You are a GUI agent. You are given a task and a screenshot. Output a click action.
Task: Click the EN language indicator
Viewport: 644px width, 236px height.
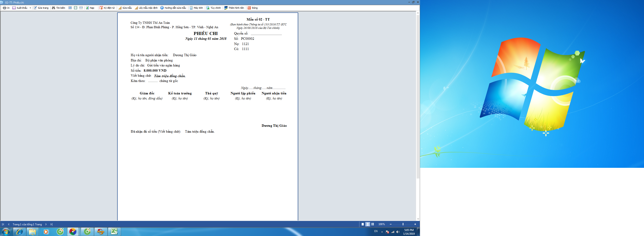pos(376,231)
